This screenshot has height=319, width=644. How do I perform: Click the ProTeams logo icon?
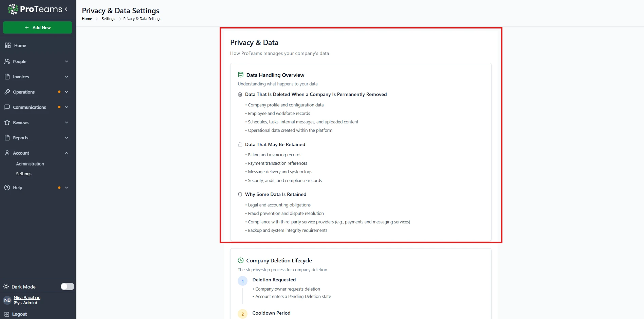[x=13, y=9]
